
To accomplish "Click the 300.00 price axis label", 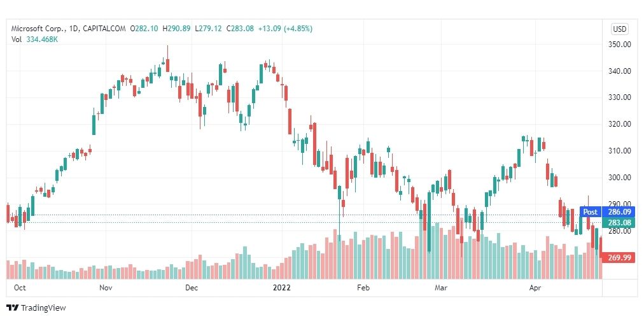I will (x=620, y=178).
